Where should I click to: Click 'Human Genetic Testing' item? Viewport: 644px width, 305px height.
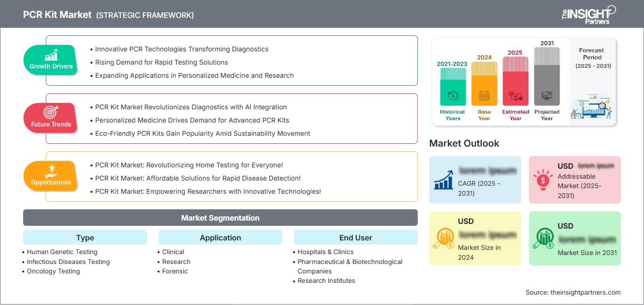[62, 252]
